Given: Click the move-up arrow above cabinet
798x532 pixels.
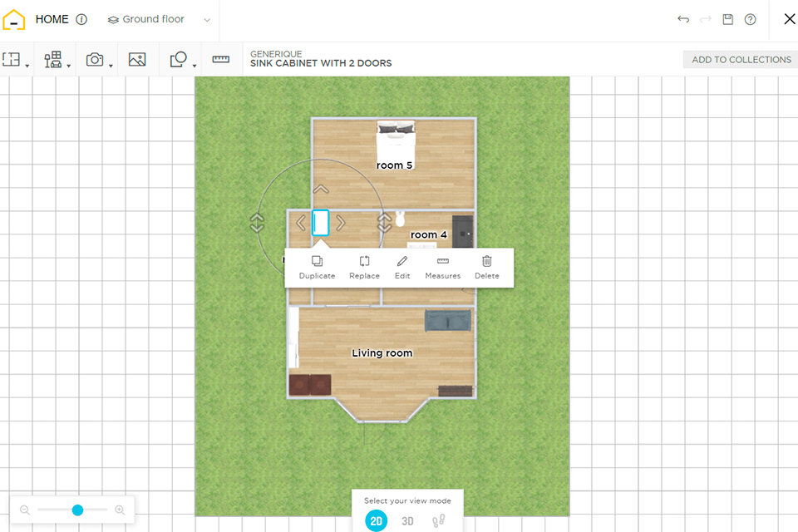Looking at the screenshot, I should click(x=321, y=190).
